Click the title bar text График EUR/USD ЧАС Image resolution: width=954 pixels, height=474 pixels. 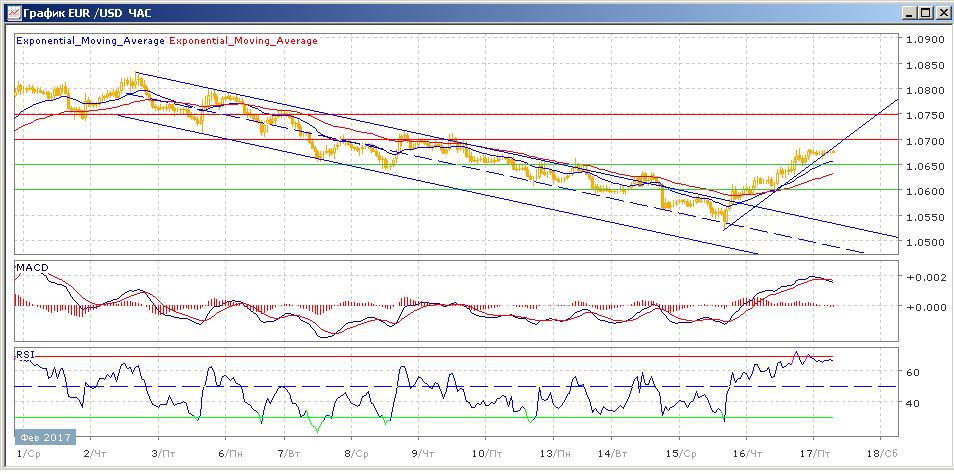79,13
